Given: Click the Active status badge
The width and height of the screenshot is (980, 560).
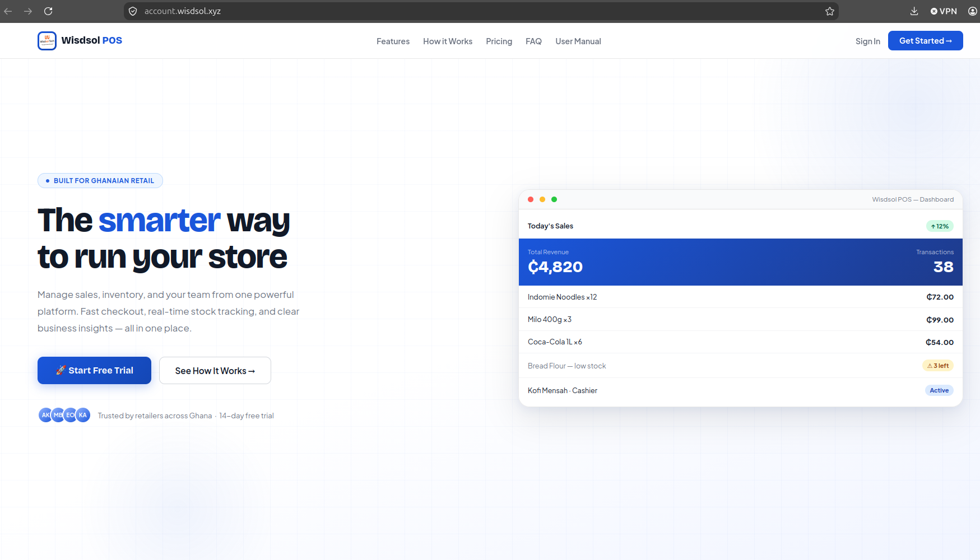Looking at the screenshot, I should pos(939,390).
